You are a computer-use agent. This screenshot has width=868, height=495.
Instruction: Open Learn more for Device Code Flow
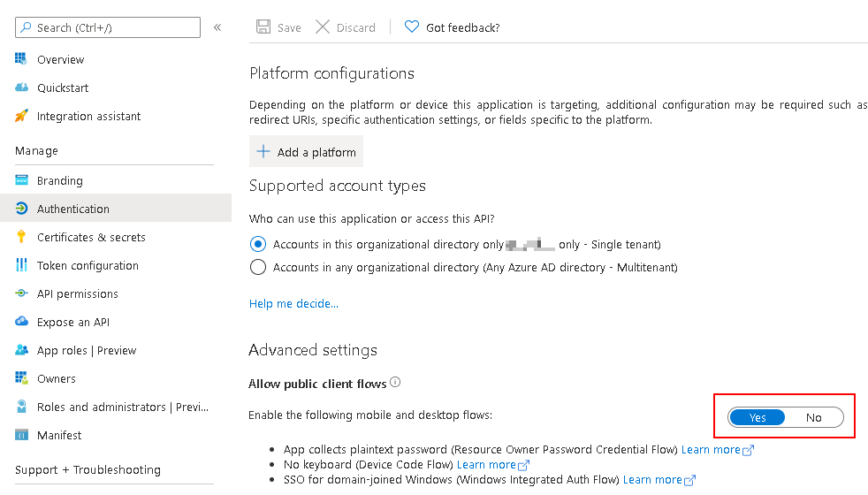[x=486, y=465]
